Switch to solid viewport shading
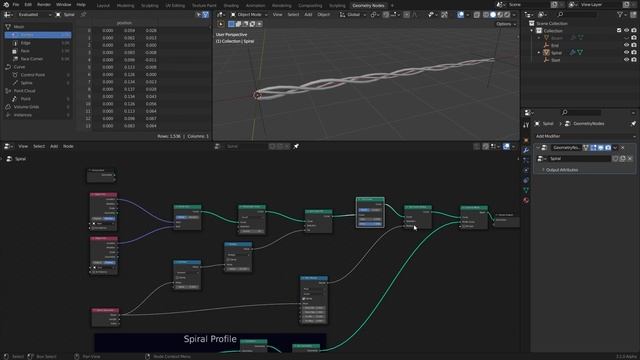Image resolution: width=640 pixels, height=360 pixels. (x=493, y=15)
